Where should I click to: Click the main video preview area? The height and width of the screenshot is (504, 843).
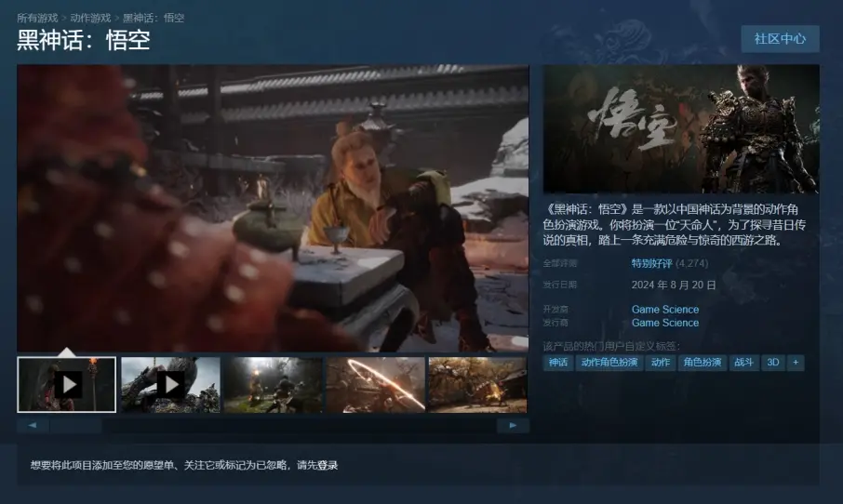coord(274,208)
